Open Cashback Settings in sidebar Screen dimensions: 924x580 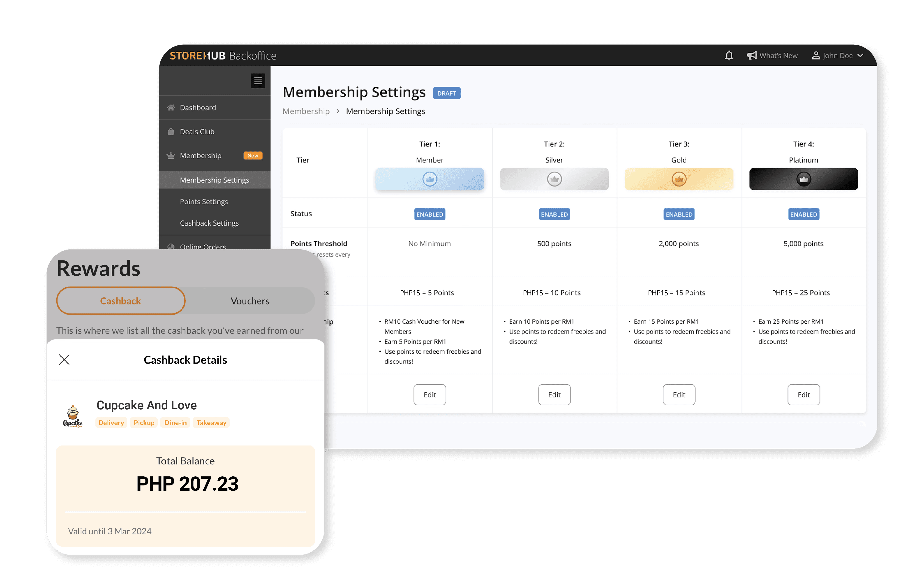click(209, 223)
